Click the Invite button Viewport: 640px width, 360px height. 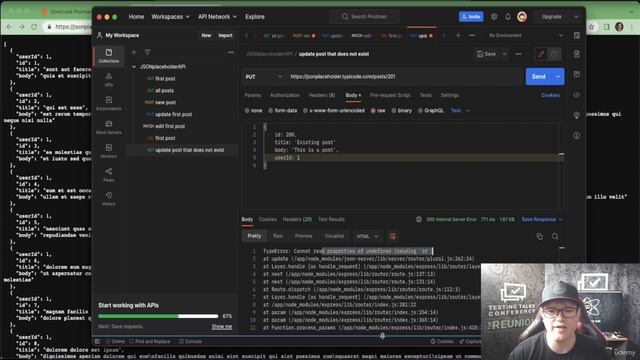click(471, 17)
